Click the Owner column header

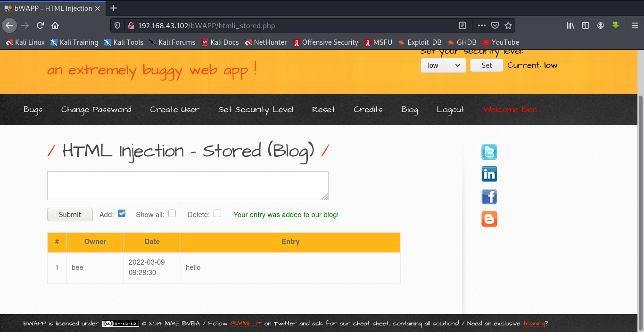pos(95,242)
